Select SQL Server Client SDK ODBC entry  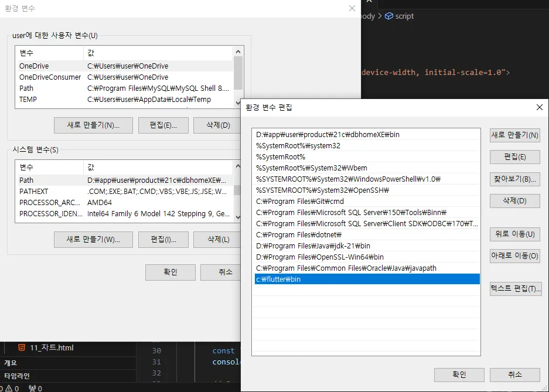click(367, 224)
